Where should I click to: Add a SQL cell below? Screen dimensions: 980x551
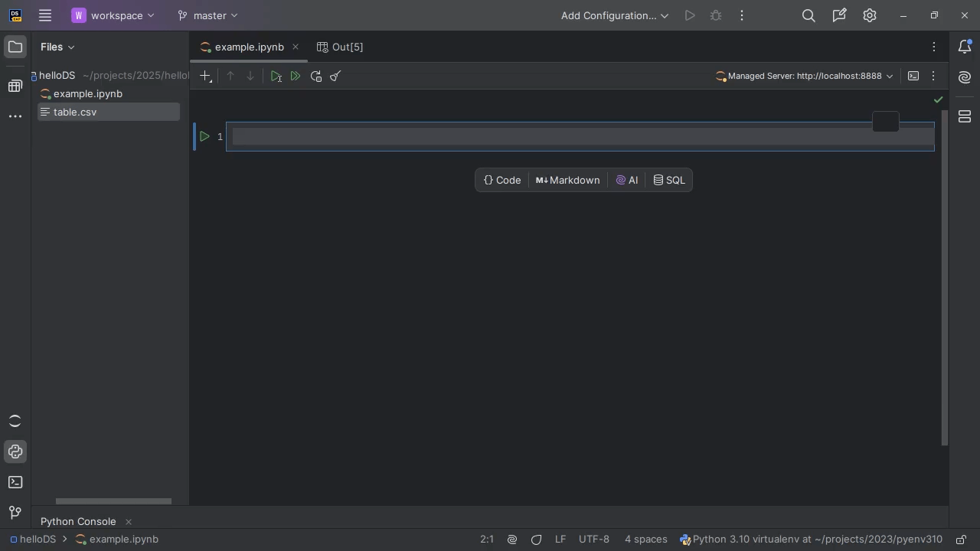[669, 181]
